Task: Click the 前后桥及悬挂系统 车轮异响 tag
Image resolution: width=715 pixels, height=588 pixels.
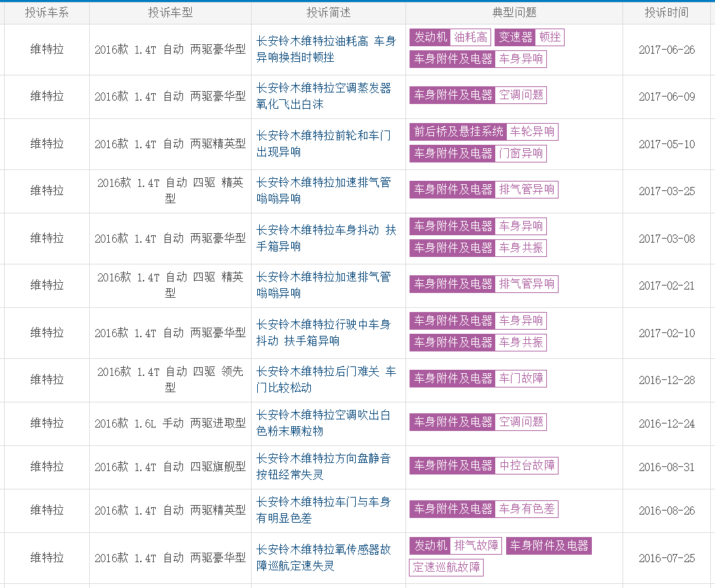Action: tap(484, 132)
